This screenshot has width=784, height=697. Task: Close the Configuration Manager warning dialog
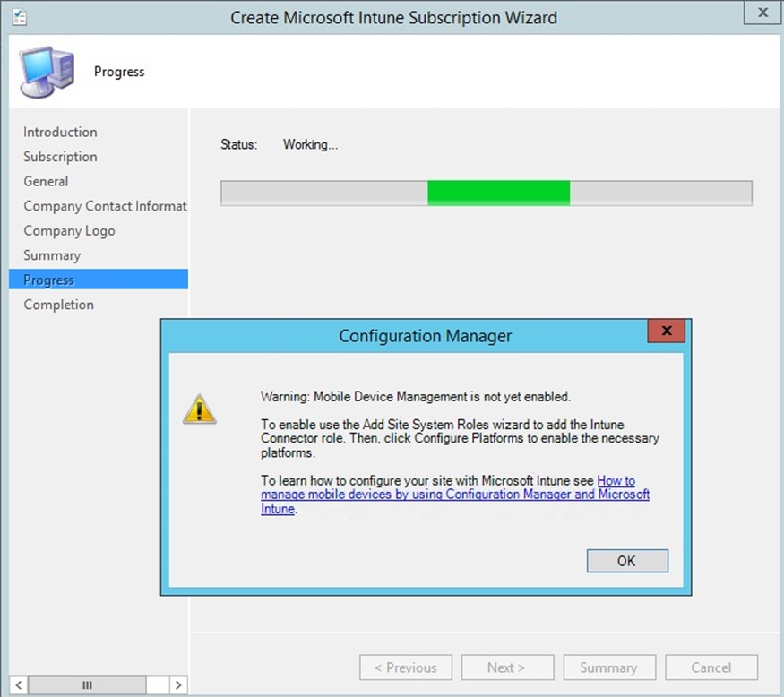point(666,331)
